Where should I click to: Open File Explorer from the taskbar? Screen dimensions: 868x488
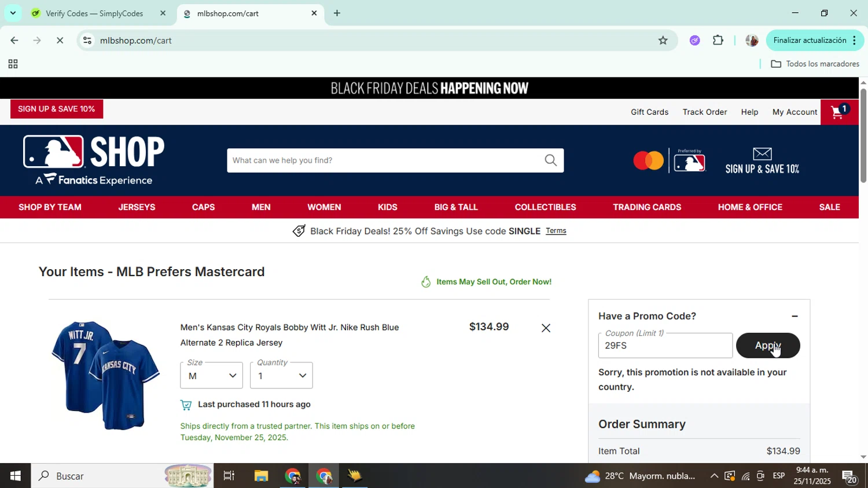(261, 476)
